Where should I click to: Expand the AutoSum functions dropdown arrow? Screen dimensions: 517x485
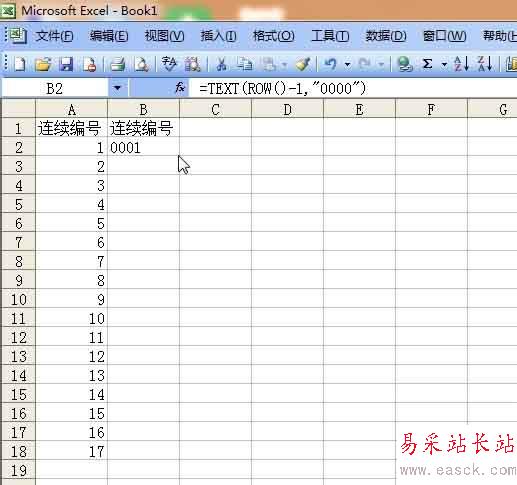(x=444, y=64)
